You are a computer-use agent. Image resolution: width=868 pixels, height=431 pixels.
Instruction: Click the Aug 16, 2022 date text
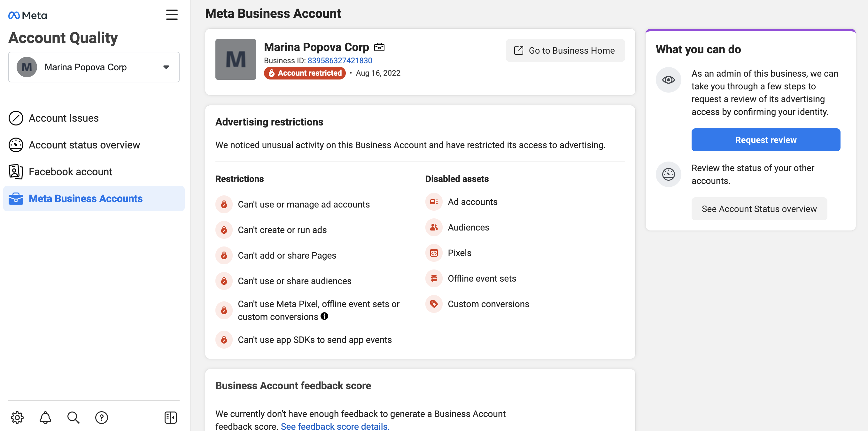378,73
